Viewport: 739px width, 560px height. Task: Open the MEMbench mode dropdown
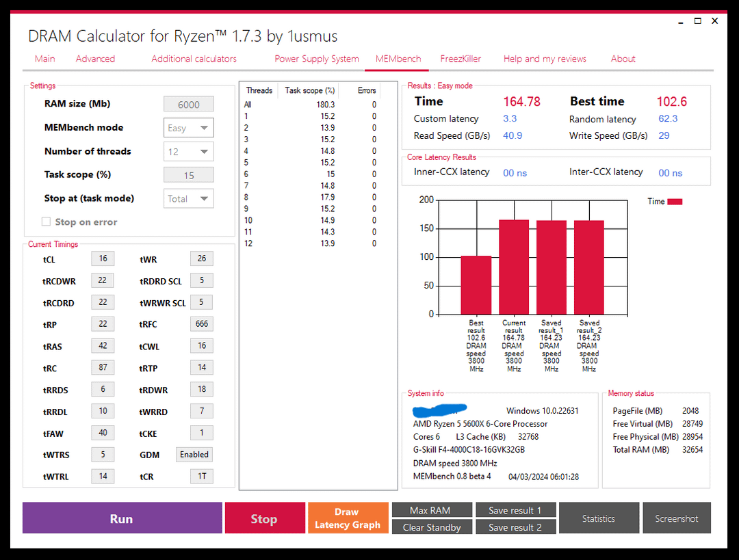[x=189, y=128]
